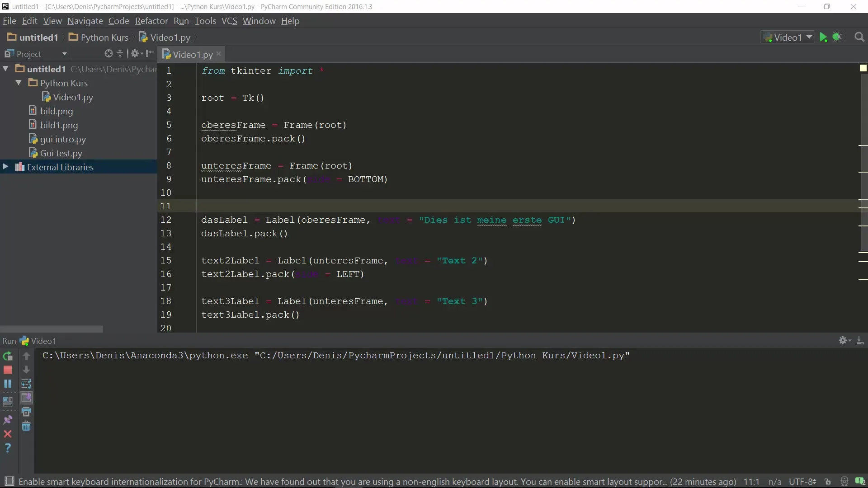Run Video1 with the green play button
Screen dimensions: 868x488
click(x=823, y=38)
